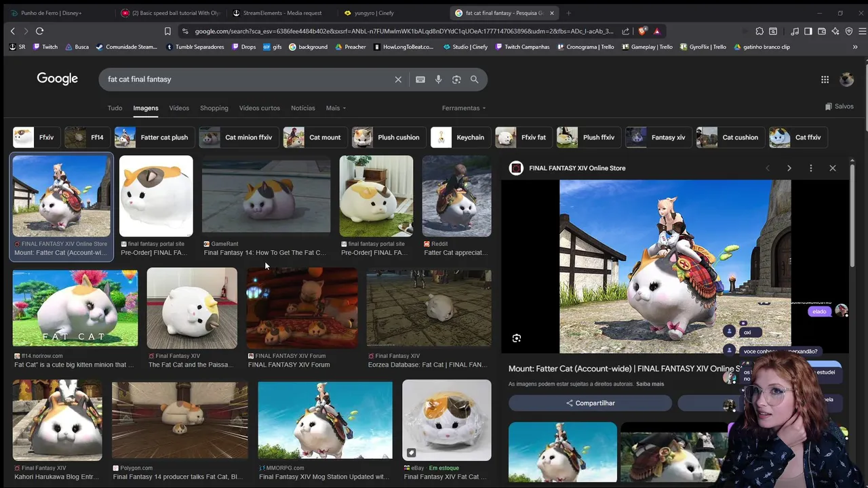Viewport: 868px width, 488px height.
Task: Open the Google apps grid
Action: point(825,79)
